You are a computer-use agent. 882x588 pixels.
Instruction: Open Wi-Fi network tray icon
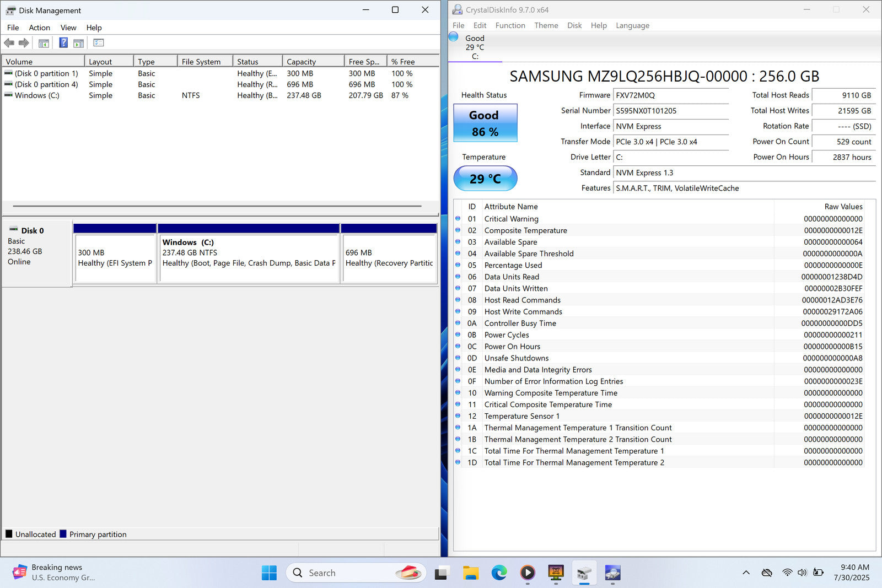tap(787, 573)
